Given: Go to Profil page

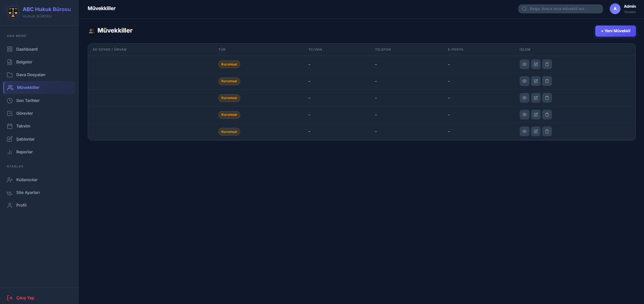Looking at the screenshot, I should coord(39,205).
